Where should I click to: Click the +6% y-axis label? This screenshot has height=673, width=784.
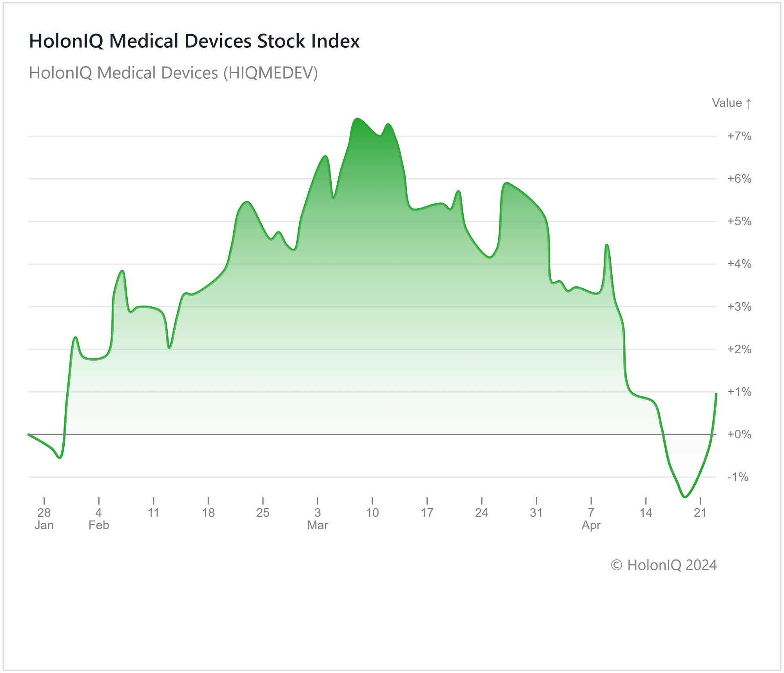[x=739, y=179]
